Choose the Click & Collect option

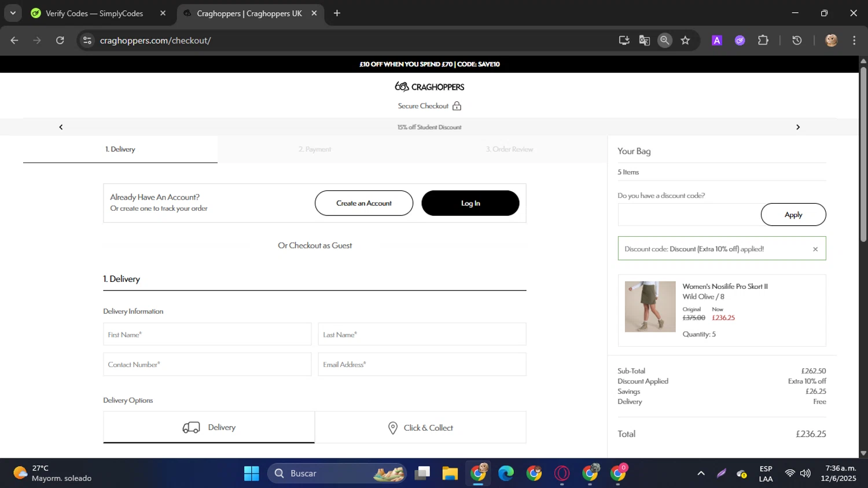pos(421,427)
